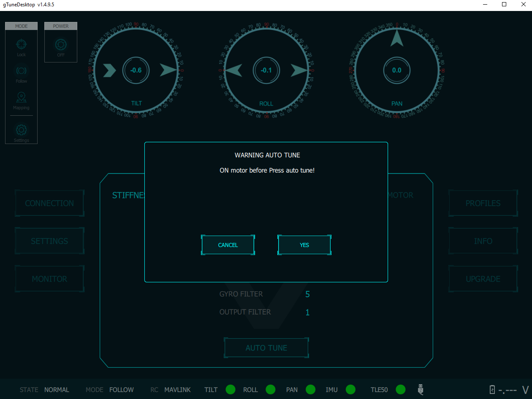
Task: Toggle the motor Power OFF icon
Action: point(61,45)
